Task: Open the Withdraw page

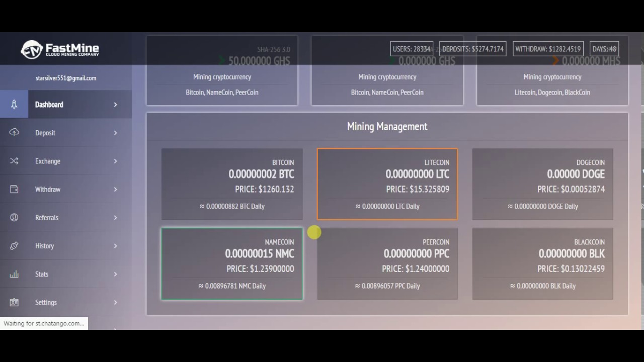Action: click(x=66, y=189)
